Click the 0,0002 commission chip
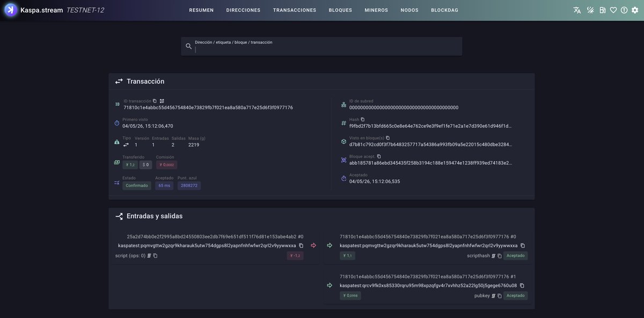Screen dimensions: 644x318 point(166,165)
